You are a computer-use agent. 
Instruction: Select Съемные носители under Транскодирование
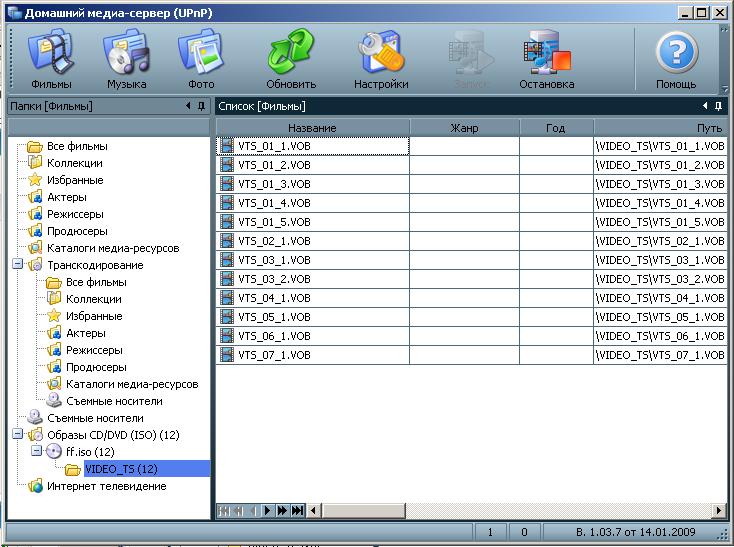coord(114,401)
